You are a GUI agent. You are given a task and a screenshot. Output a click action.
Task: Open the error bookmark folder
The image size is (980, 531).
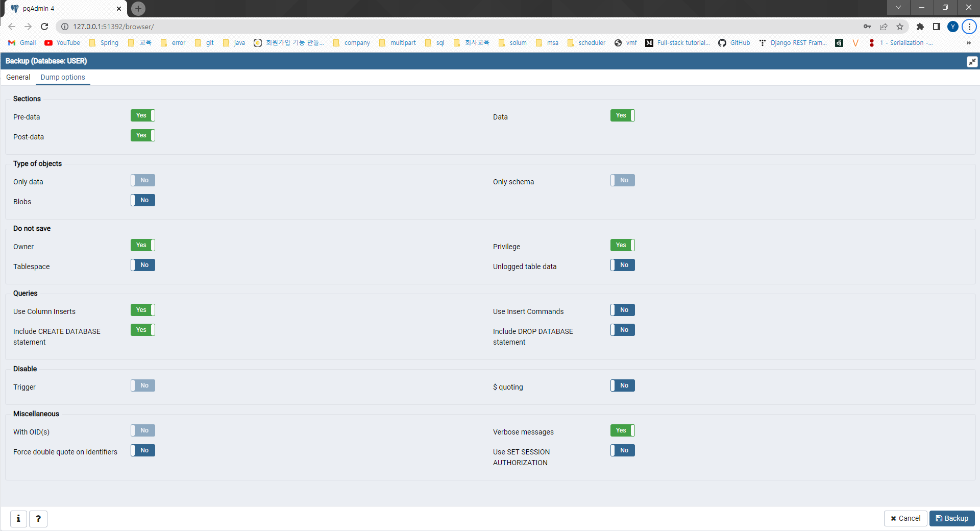[x=173, y=43]
